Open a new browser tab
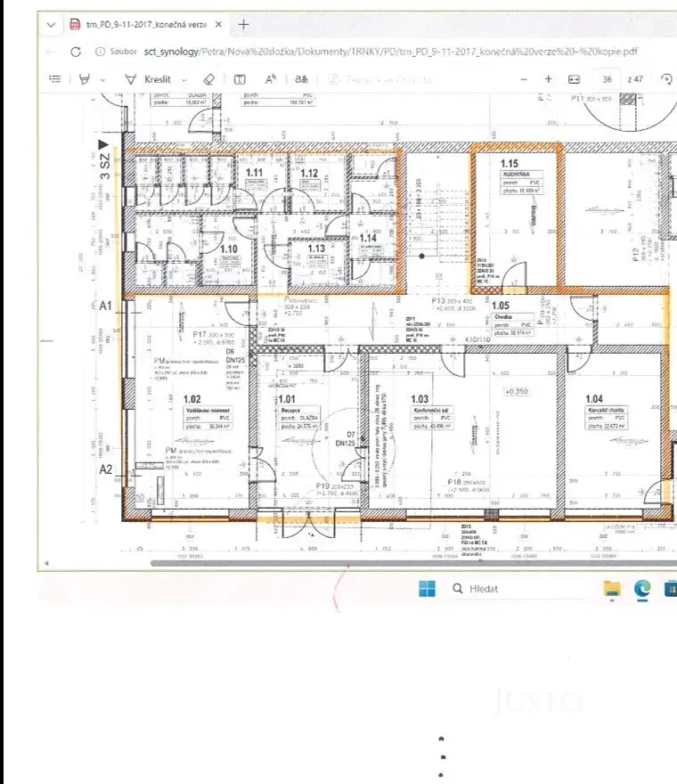 coord(244,25)
